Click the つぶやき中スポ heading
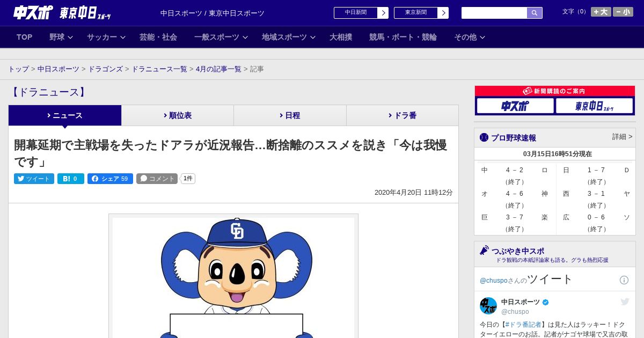Screen dimensions: 644x338 coord(518,251)
